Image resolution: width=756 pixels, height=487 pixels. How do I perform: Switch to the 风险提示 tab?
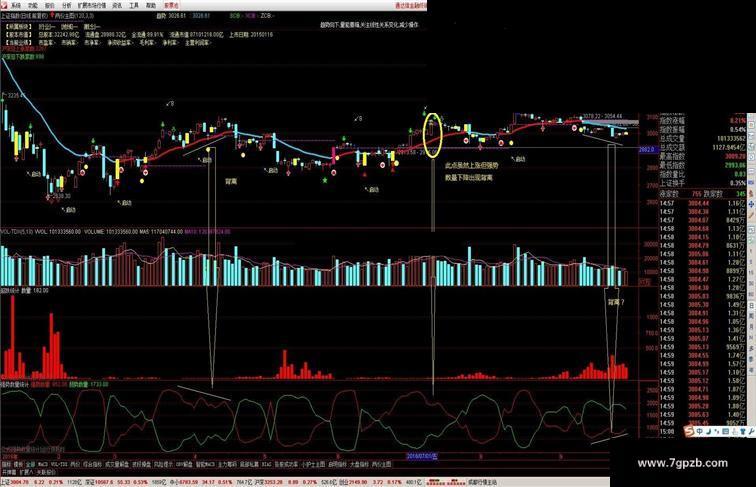(161, 464)
